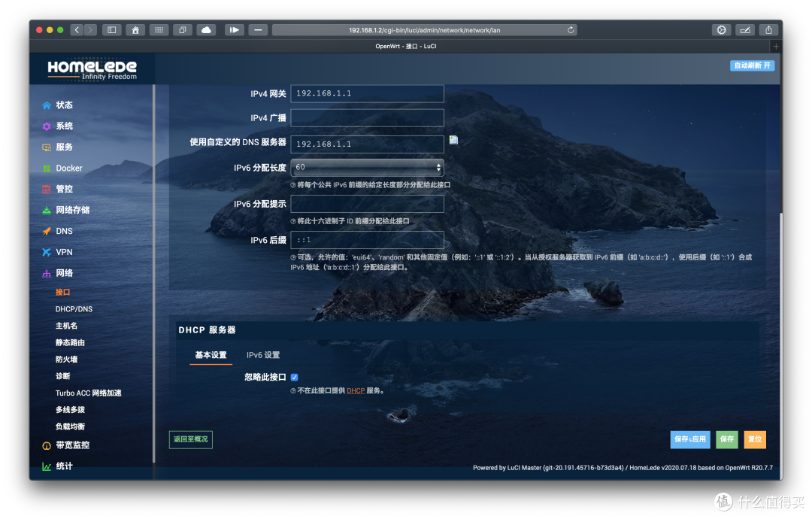Switch to IPv6 设置 tab
Viewport: 812px width, 519px height.
point(263,355)
